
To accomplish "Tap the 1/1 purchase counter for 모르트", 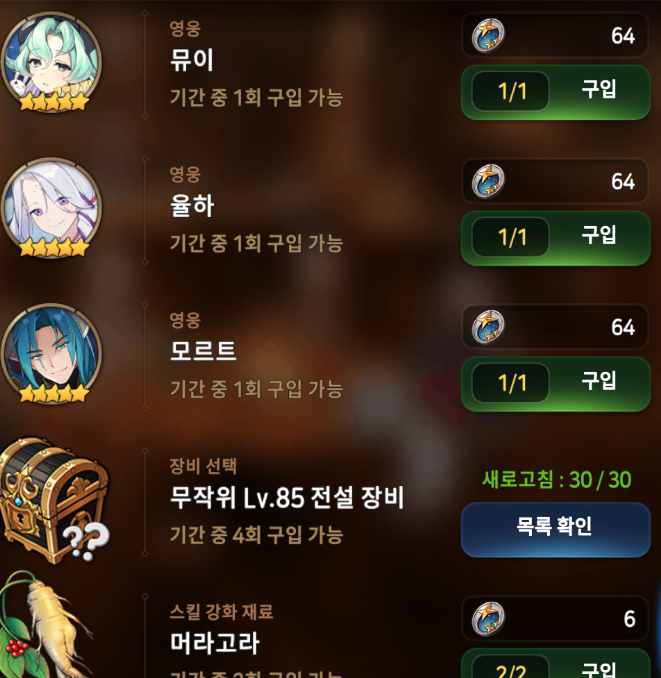I will [x=511, y=383].
